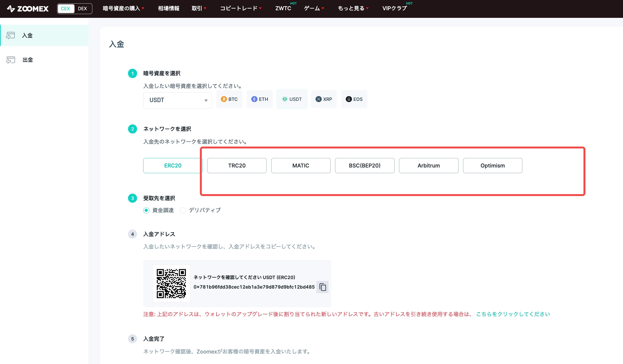Copy the deposit address

323,287
